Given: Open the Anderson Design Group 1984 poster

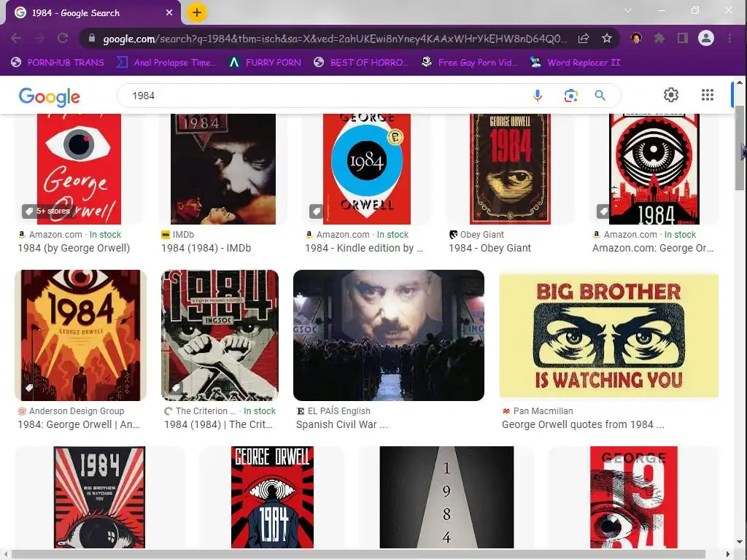Looking at the screenshot, I should (x=80, y=335).
